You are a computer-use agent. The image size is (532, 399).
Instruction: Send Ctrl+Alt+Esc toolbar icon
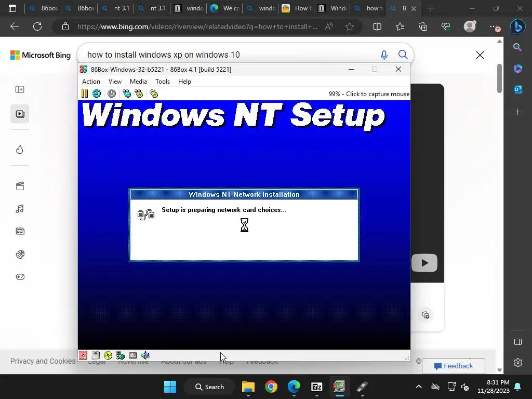click(x=139, y=94)
